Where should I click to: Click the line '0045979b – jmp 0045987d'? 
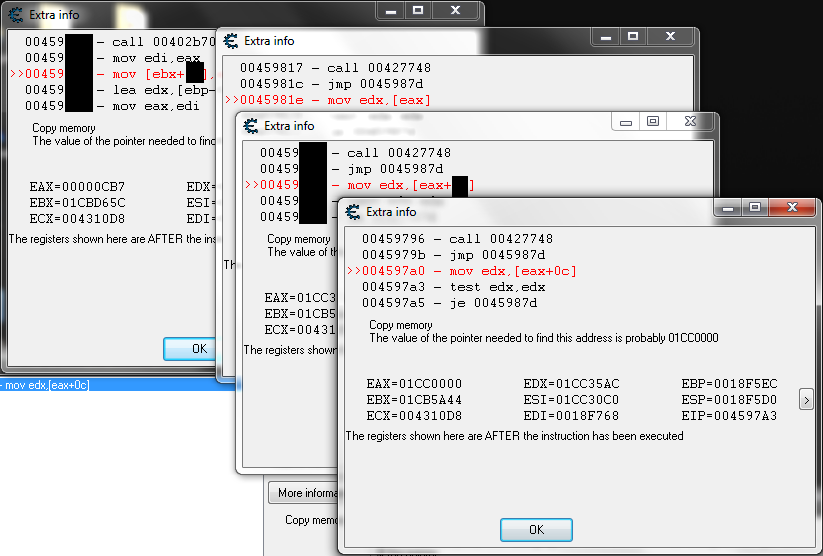point(453,255)
